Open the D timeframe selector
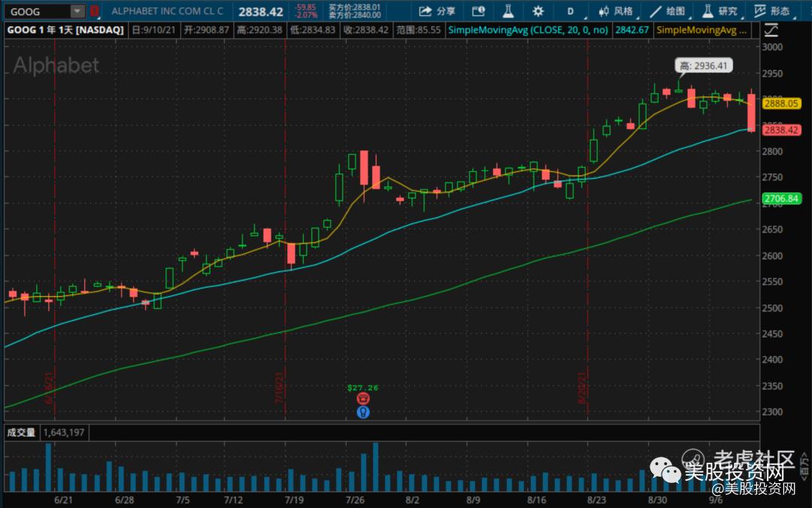Viewport: 812px width, 508px height. pyautogui.click(x=570, y=11)
